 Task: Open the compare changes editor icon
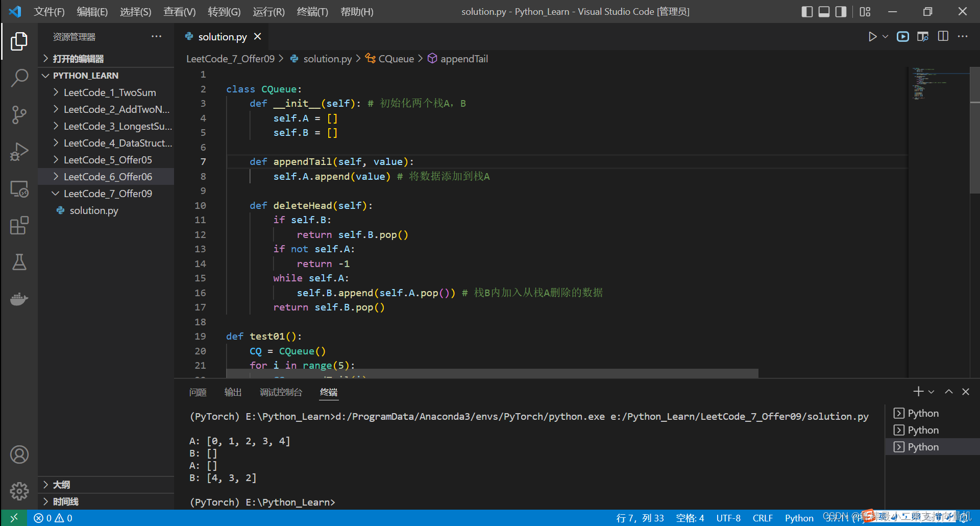coord(923,37)
